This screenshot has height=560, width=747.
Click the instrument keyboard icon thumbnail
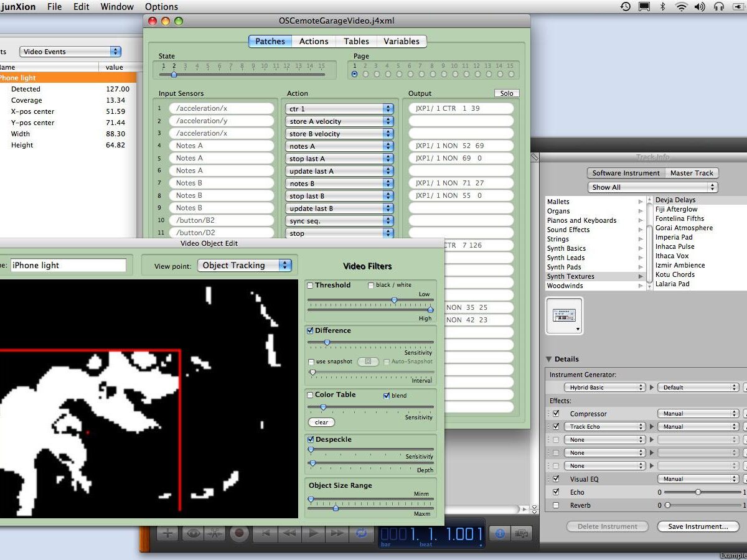pos(564,316)
